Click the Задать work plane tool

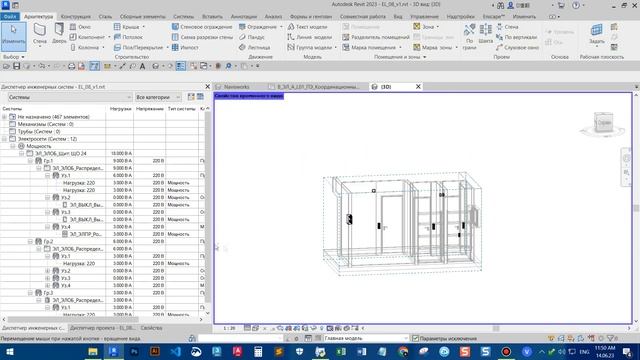[597, 34]
